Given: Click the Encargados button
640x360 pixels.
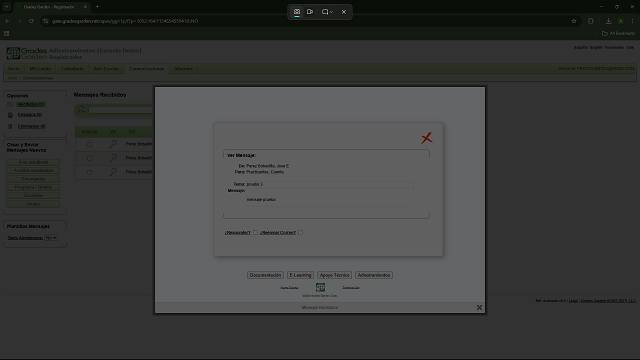Looking at the screenshot, I should (x=33, y=179).
